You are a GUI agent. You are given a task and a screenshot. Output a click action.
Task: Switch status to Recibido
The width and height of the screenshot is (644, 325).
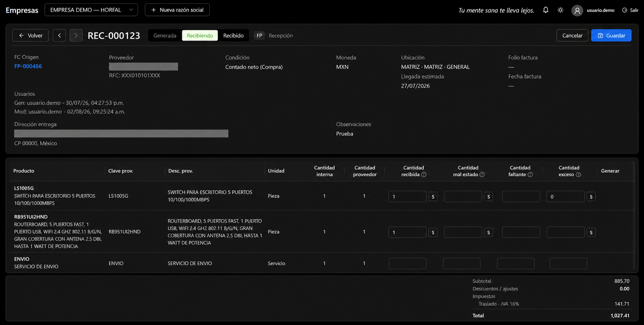point(233,35)
